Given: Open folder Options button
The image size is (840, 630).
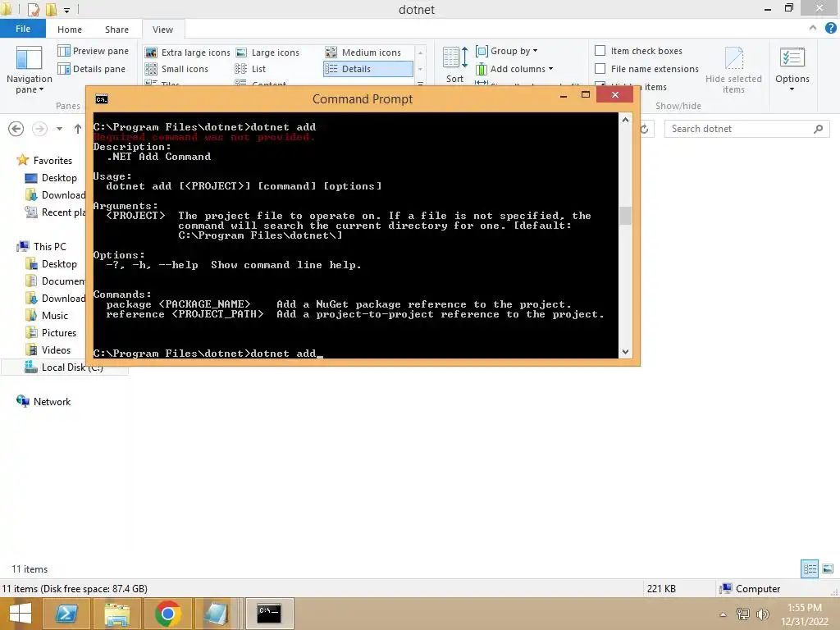Looking at the screenshot, I should [x=792, y=69].
